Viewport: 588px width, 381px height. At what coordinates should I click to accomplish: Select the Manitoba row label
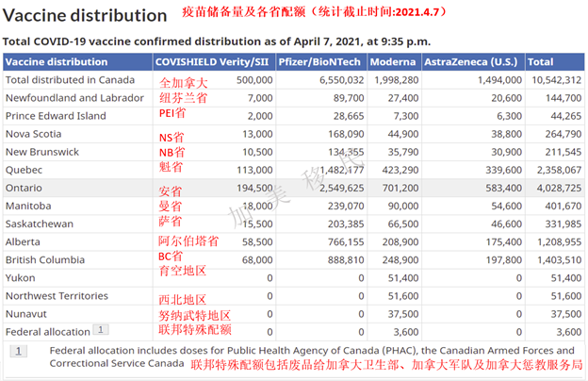pos(28,206)
